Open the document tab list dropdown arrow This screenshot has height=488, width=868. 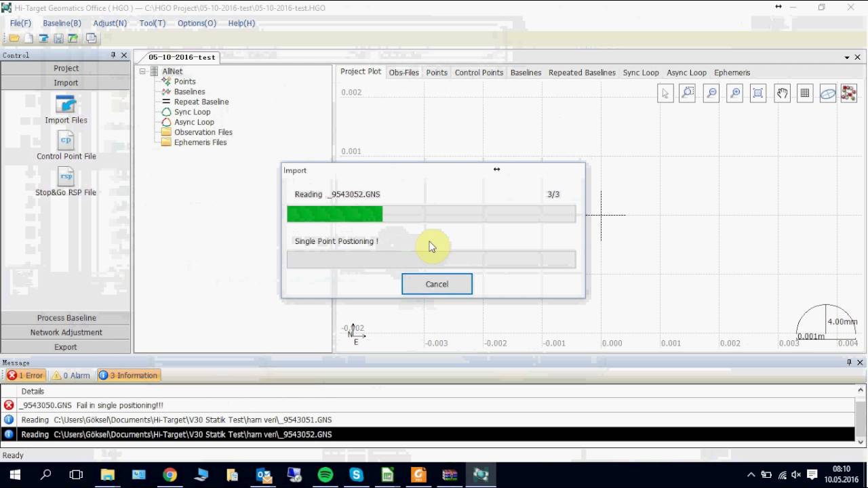click(x=847, y=58)
